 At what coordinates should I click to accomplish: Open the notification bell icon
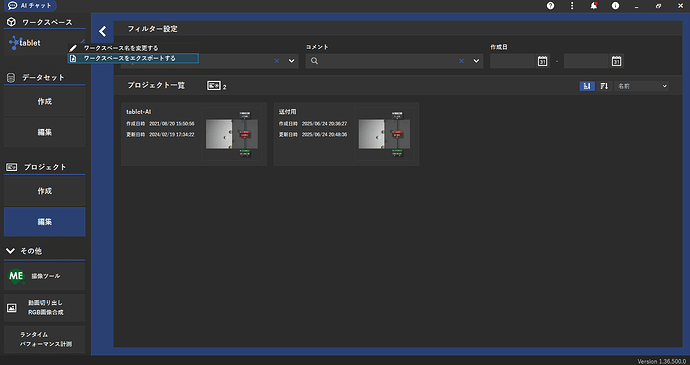(594, 6)
